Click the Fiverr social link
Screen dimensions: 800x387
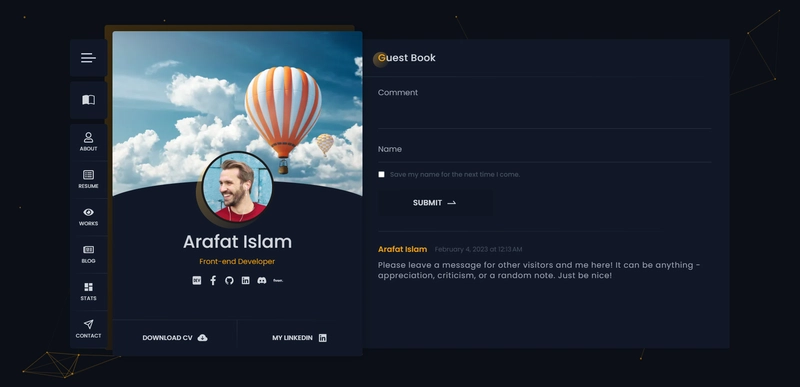[x=278, y=280]
